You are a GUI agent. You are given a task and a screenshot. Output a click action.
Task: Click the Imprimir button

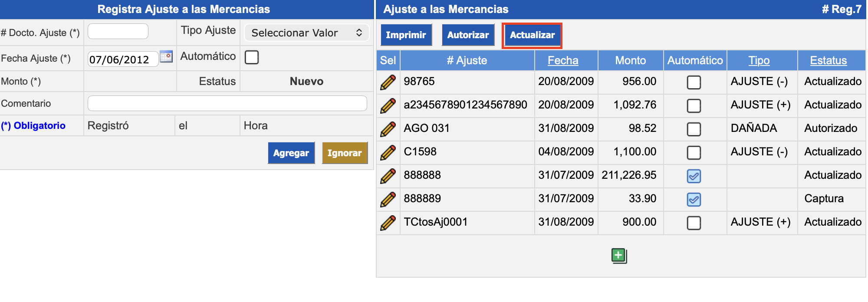[406, 35]
